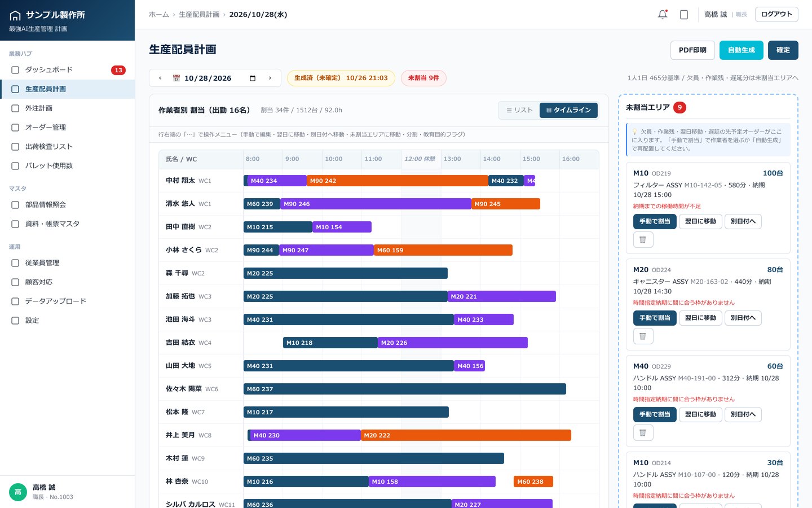Delete the OD224 card with its trash icon
Screen dimensions: 812x508
[x=643, y=336]
